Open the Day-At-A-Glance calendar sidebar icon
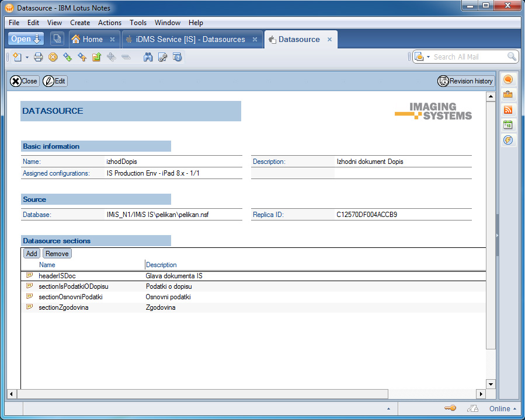525x420 pixels. (508, 125)
